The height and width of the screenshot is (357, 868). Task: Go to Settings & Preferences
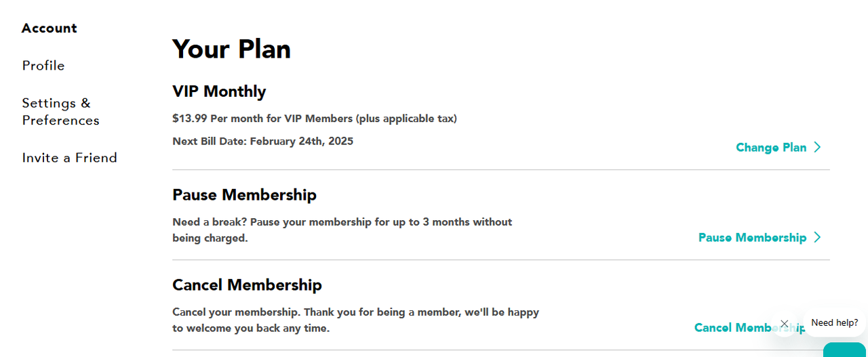[x=60, y=112]
